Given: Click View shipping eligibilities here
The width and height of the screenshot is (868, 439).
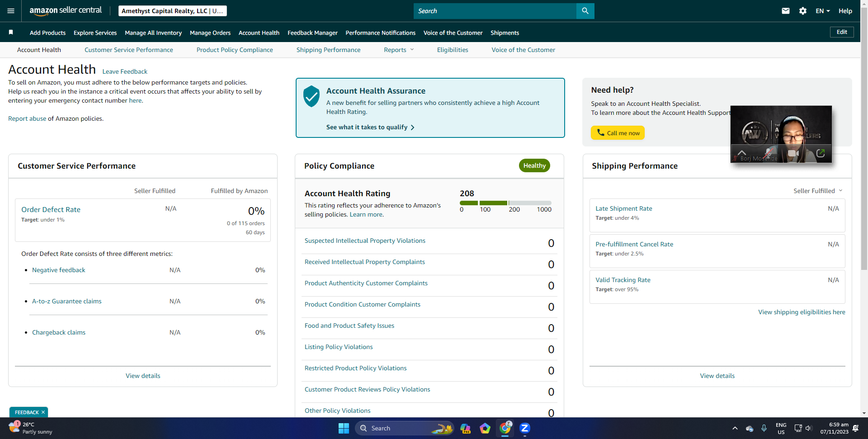Looking at the screenshot, I should (802, 312).
